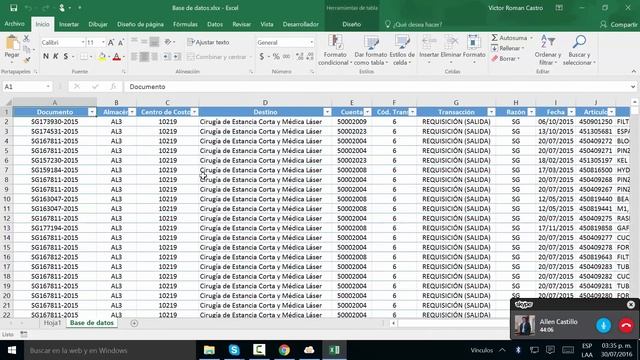Viewport: 640px width, 360px height.
Task: Click the Chrome icon in taskbar
Action: (x=284, y=350)
